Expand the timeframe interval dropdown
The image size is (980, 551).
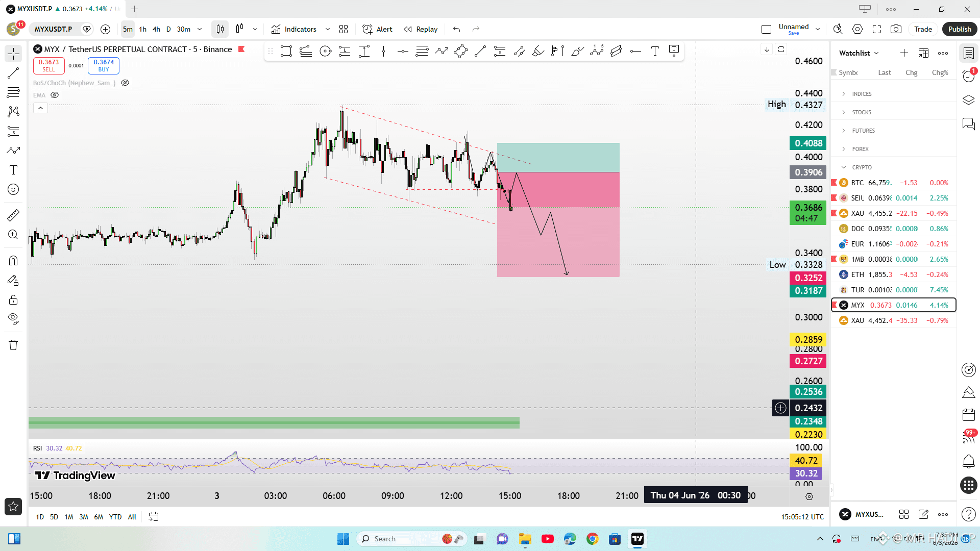(x=200, y=29)
